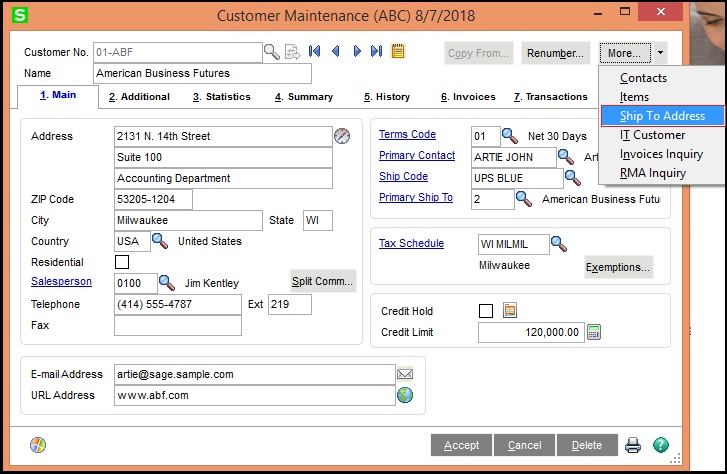727x474 pixels.
Task: Click the Split Comm... button
Action: pyautogui.click(x=323, y=281)
